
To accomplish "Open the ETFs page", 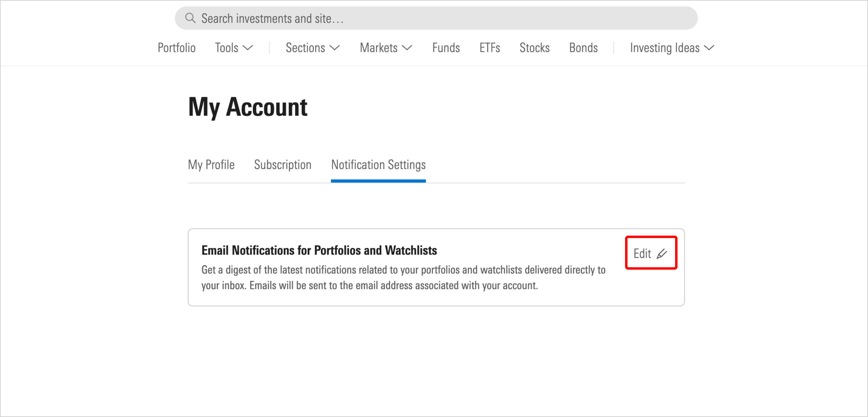I will tap(489, 48).
